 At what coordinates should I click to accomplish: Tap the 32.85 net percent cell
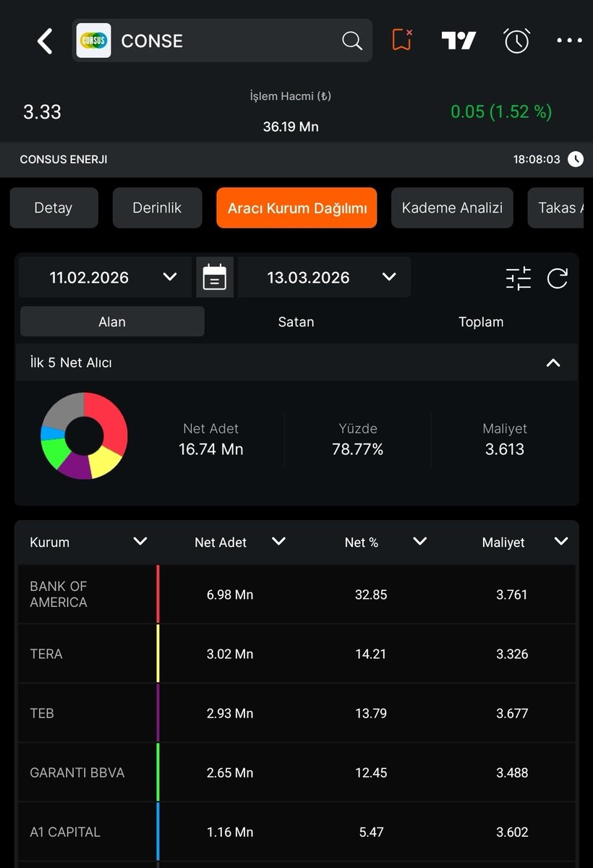coord(371,595)
